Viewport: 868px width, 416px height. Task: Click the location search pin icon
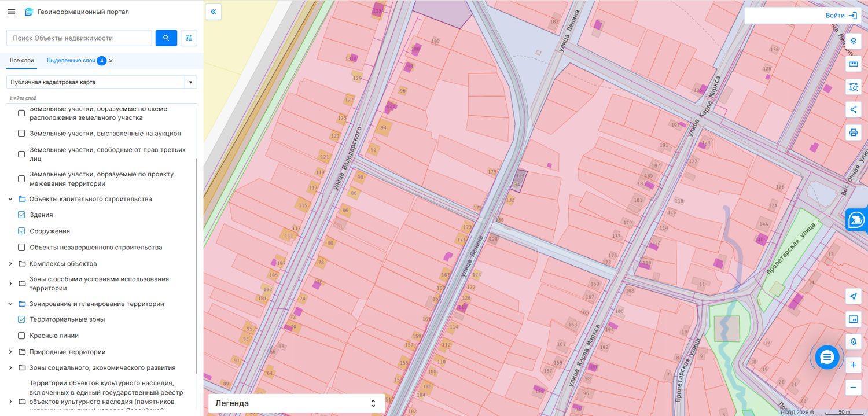pyautogui.click(x=853, y=341)
